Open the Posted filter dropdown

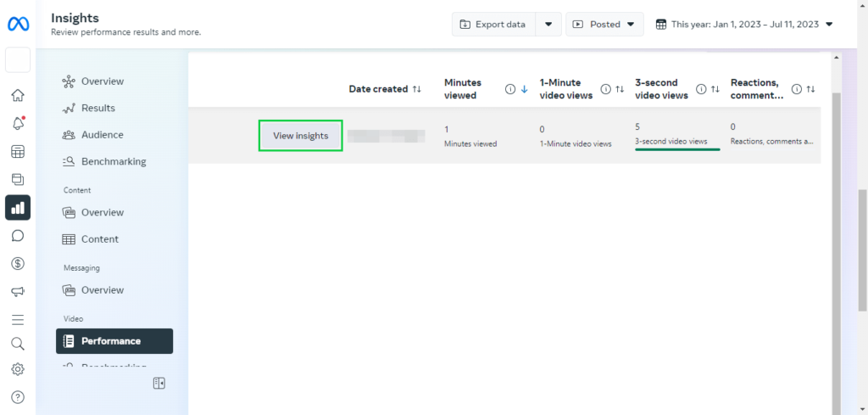pos(604,25)
